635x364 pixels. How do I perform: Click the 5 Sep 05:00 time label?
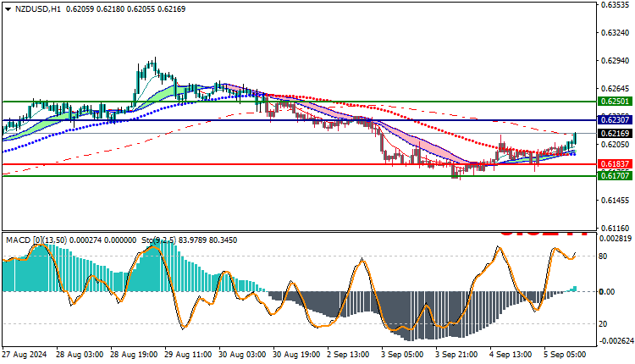point(565,355)
